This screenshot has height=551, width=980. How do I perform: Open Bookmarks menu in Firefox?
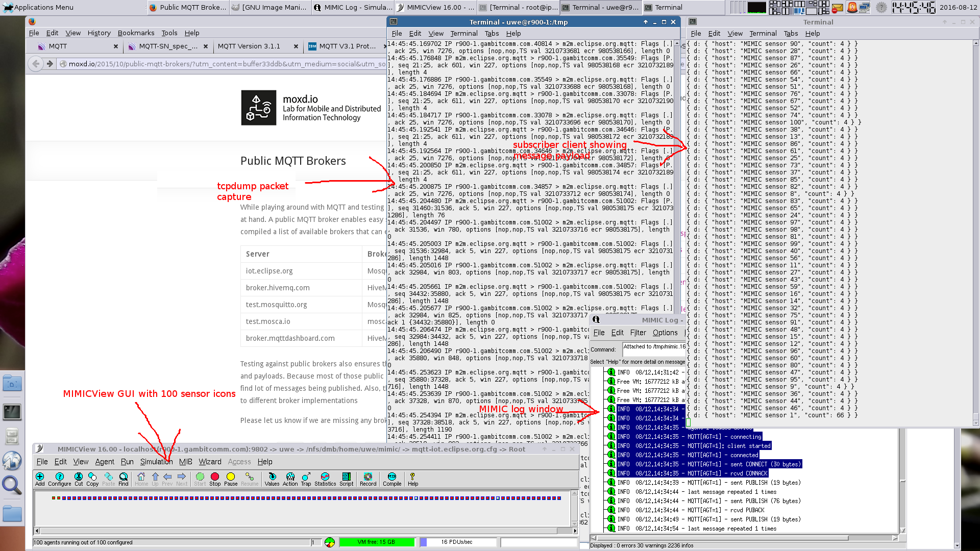136,33
